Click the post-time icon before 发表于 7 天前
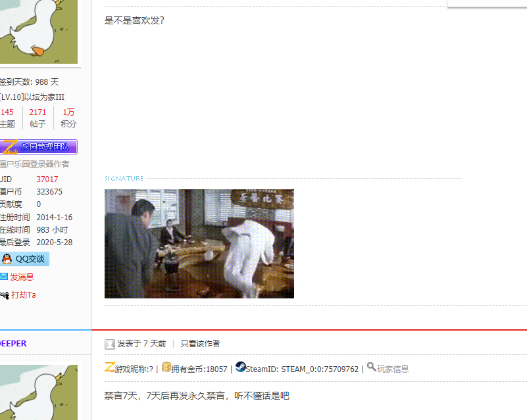This screenshot has height=420, width=527. pos(109,344)
